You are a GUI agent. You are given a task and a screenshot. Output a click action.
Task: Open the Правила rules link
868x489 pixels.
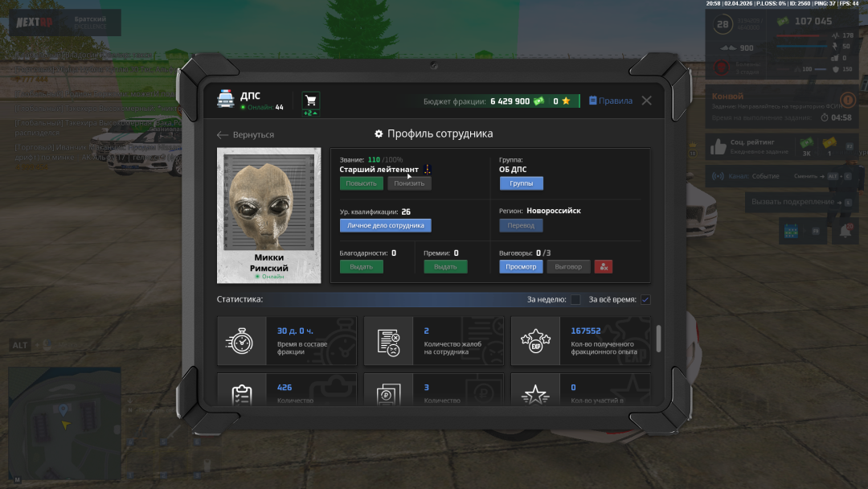610,101
